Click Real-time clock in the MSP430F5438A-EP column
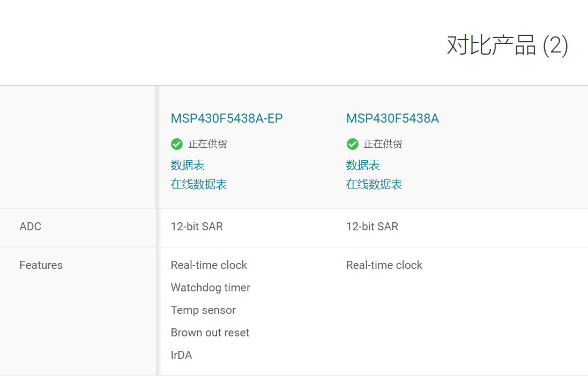This screenshot has width=588, height=376. 209,265
